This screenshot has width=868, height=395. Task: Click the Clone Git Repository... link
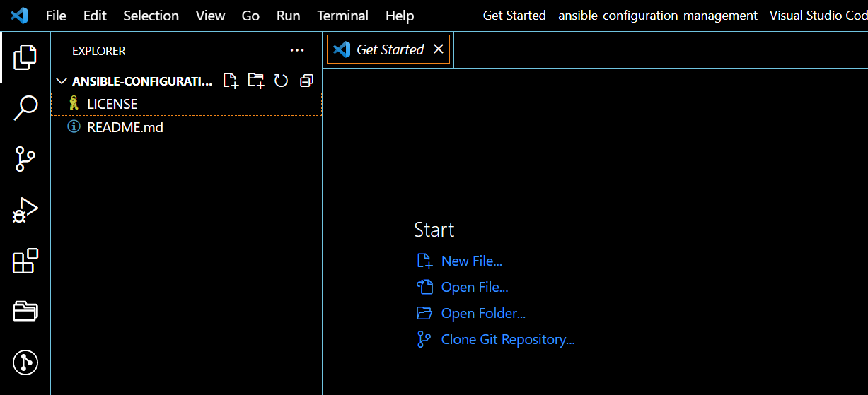(508, 339)
